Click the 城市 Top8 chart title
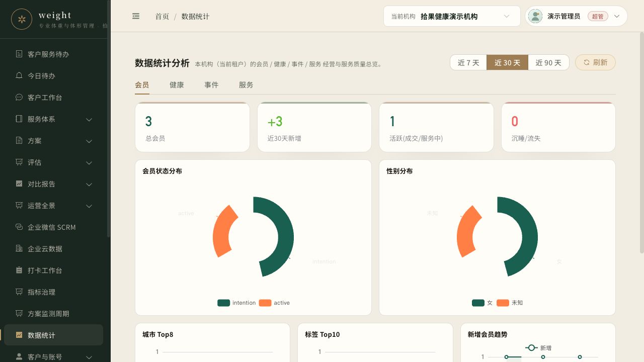The height and width of the screenshot is (362, 644). 158,334
